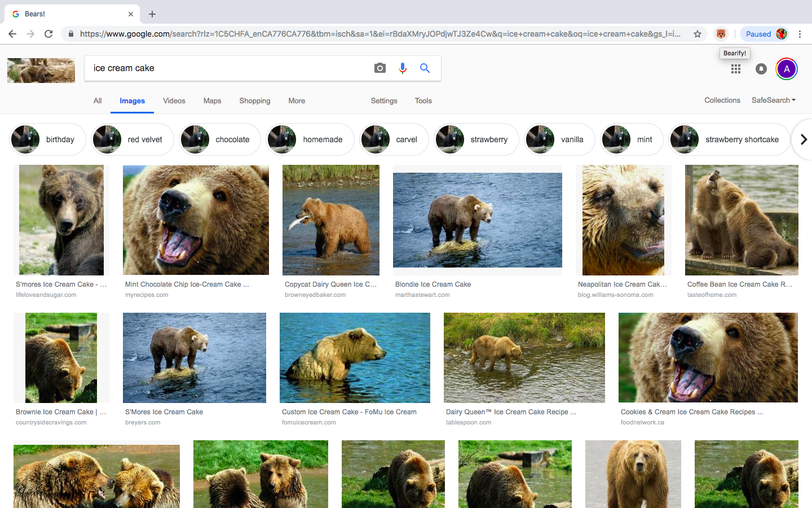This screenshot has height=508, width=812.
Task: Switch to the All results tab
Action: (98, 100)
